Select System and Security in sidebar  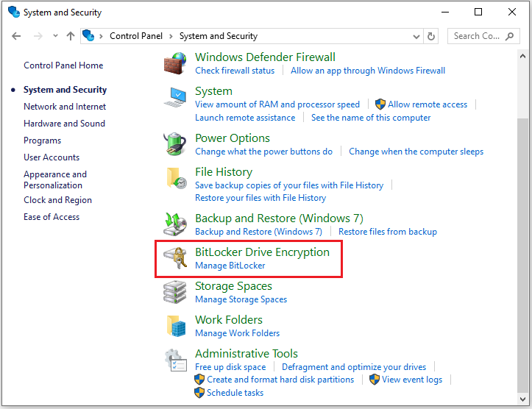[x=65, y=90]
